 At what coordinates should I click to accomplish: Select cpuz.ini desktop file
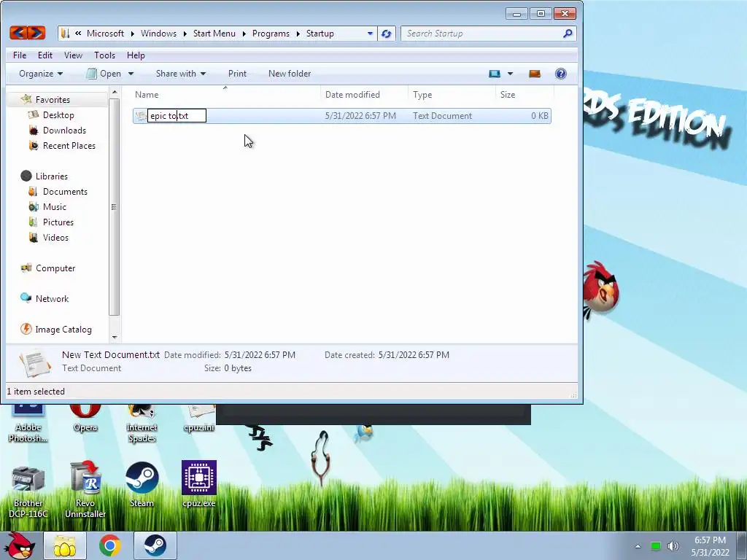point(199,418)
